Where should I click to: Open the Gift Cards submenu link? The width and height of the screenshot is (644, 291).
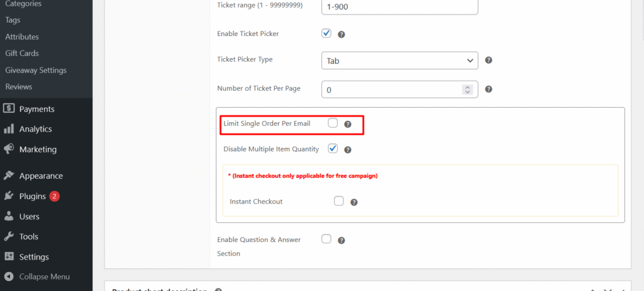22,54
